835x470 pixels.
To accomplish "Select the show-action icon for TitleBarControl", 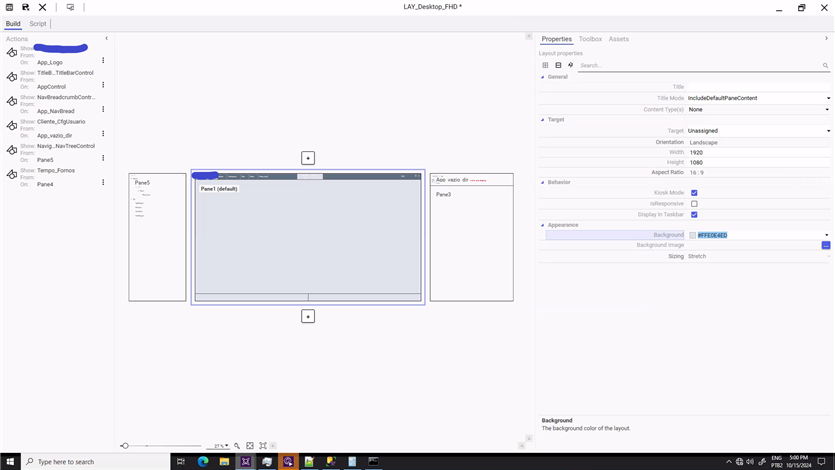I will click(x=12, y=77).
